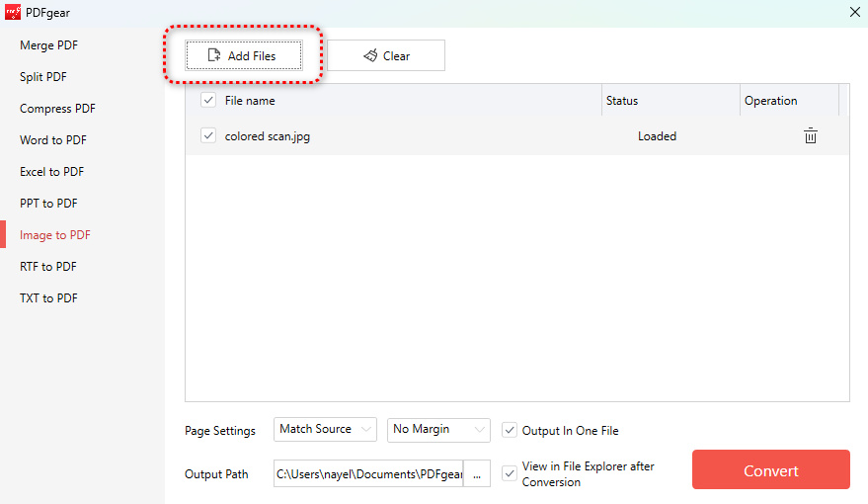Open the Match Source page size dropdown
The height and width of the screenshot is (504, 868).
click(325, 429)
